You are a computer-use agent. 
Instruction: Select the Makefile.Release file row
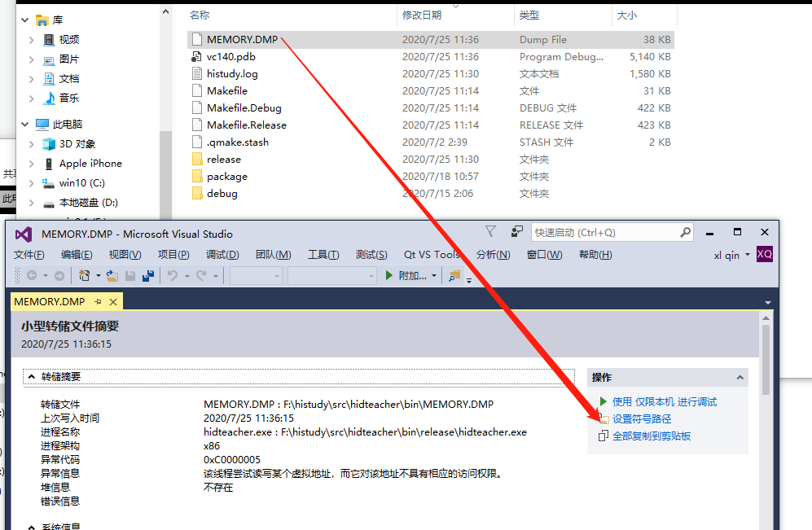430,125
